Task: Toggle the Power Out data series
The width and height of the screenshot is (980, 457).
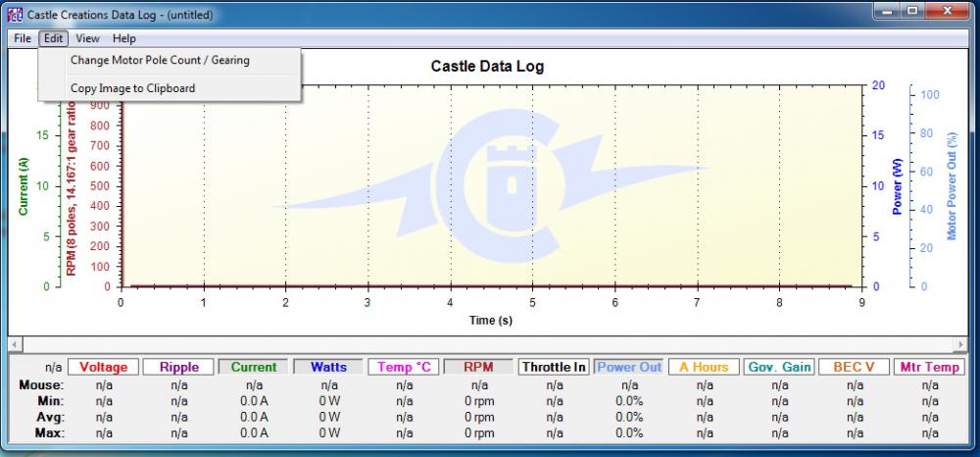Action: coord(629,367)
